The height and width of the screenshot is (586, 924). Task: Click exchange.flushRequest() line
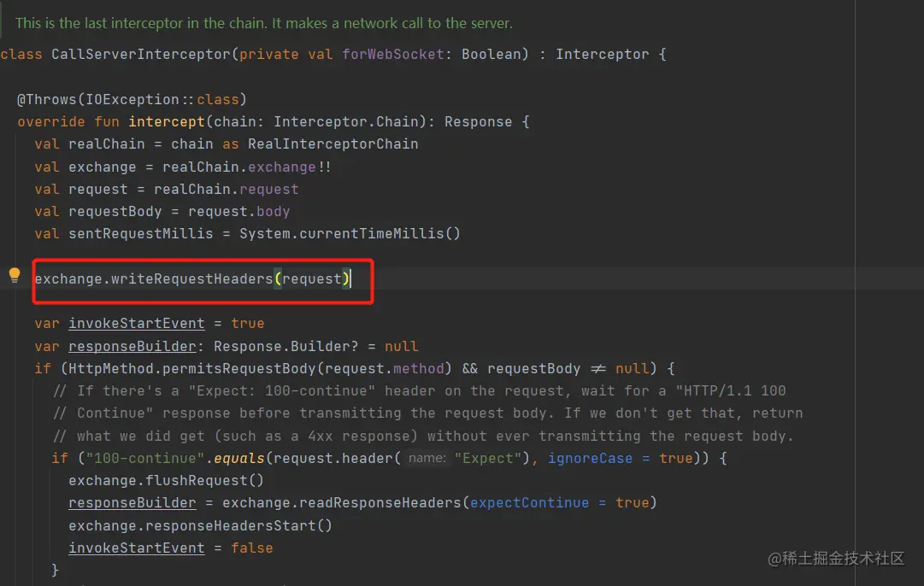coord(166,481)
